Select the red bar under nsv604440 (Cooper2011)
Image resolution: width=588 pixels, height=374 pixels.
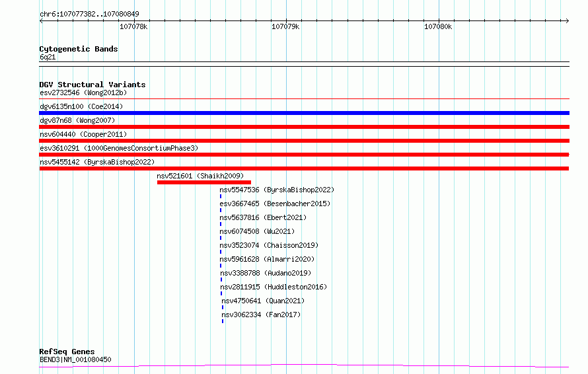[304, 141]
